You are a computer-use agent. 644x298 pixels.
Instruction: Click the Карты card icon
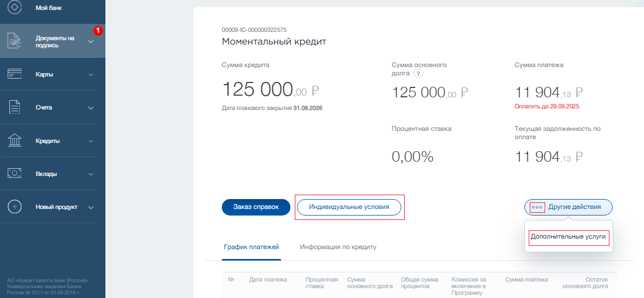coord(15,74)
